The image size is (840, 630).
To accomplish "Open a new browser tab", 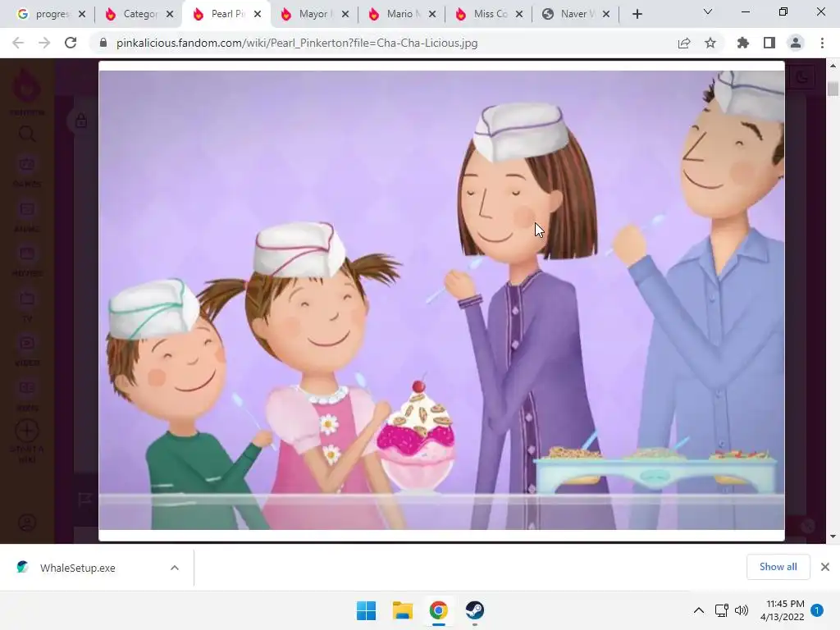I will click(637, 14).
